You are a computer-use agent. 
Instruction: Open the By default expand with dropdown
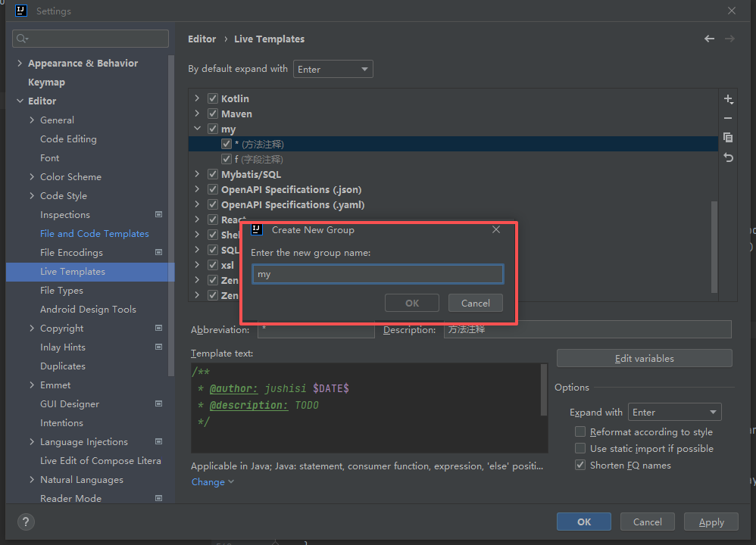pyautogui.click(x=333, y=70)
